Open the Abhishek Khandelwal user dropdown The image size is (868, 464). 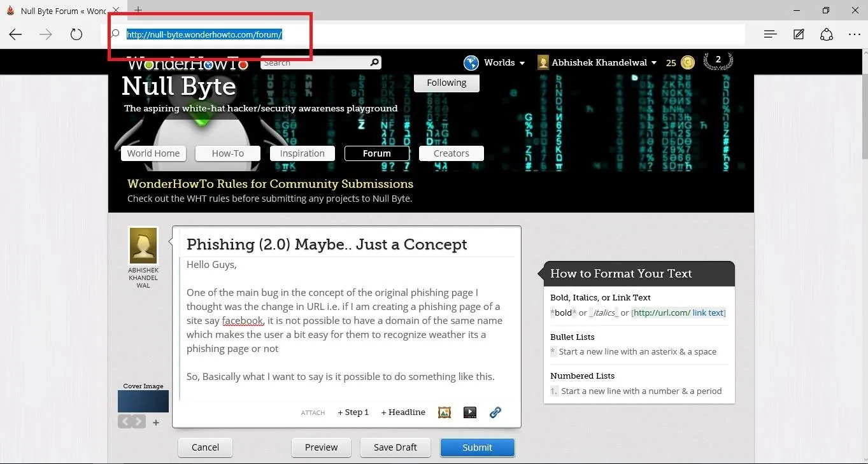[x=597, y=62]
